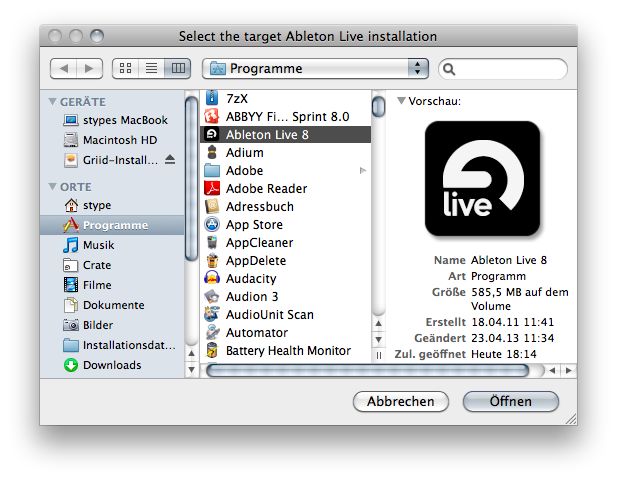Click the Automator robot icon
617x480 pixels.
(x=212, y=332)
